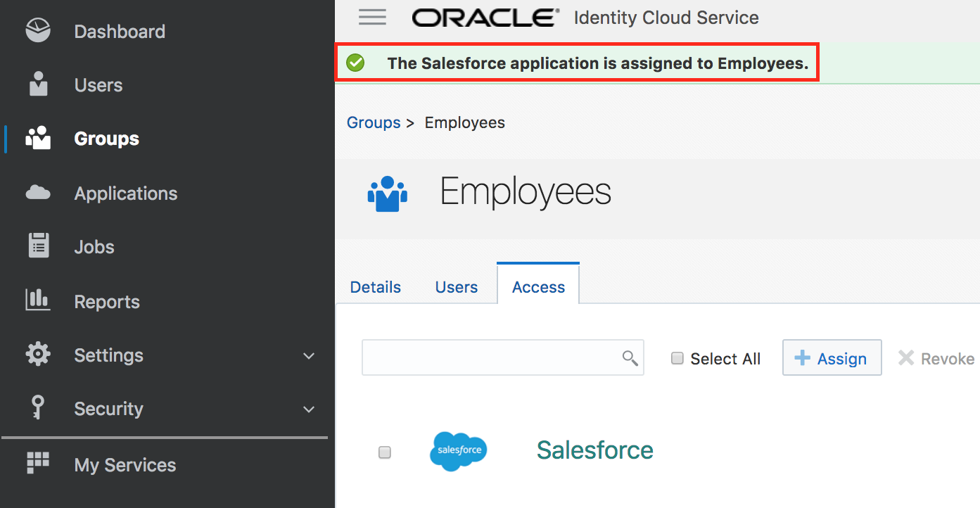The height and width of the screenshot is (508, 980).
Task: Open My Services in the sidebar
Action: coord(125,465)
